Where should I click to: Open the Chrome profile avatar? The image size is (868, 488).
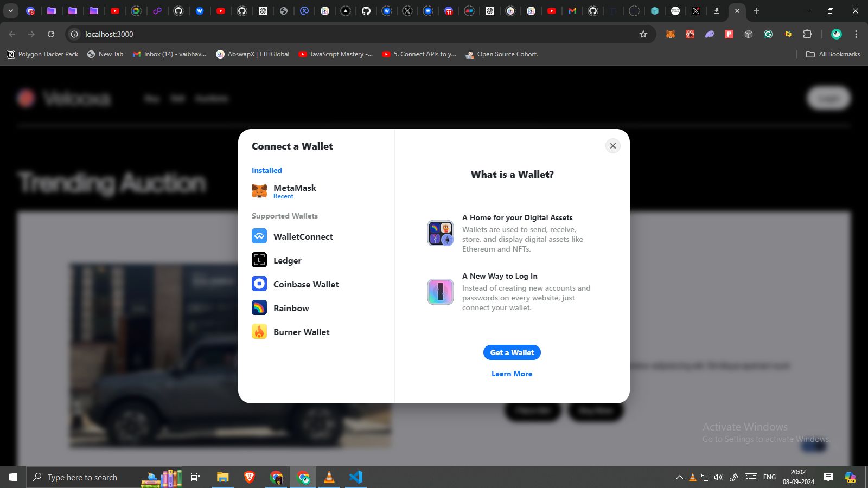(837, 34)
